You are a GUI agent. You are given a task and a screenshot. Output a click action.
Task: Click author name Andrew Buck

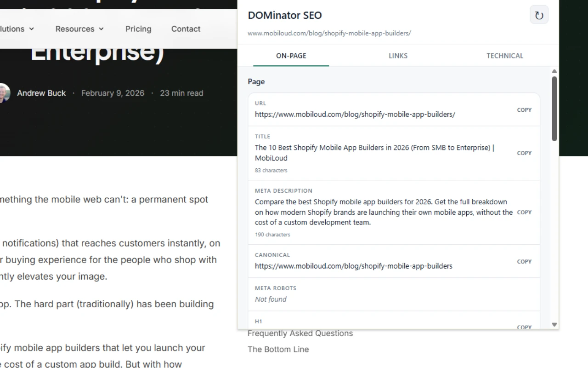(41, 93)
